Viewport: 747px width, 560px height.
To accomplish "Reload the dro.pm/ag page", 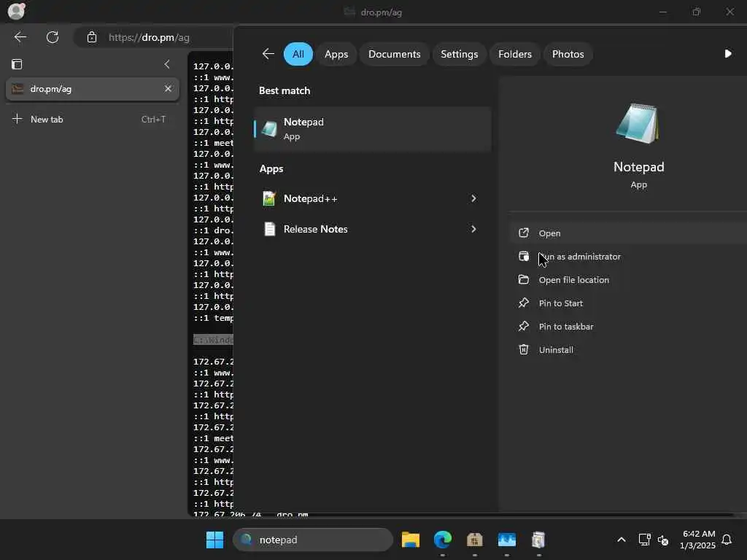I will click(x=53, y=37).
